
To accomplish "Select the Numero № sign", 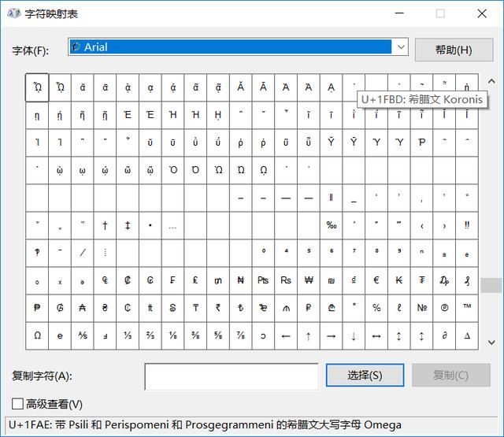I will tap(422, 308).
